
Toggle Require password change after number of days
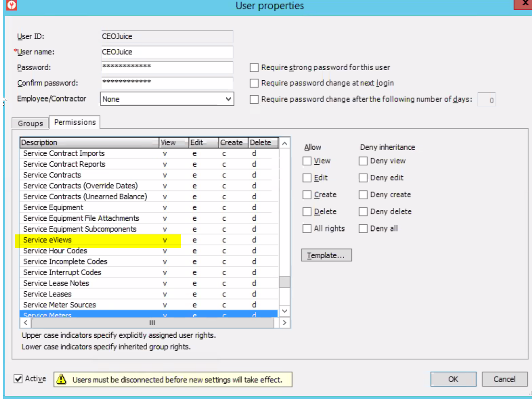254,99
